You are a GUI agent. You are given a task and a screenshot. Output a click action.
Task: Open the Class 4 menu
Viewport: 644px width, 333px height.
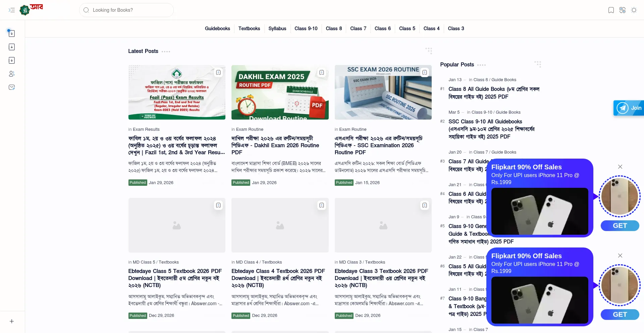tap(431, 29)
